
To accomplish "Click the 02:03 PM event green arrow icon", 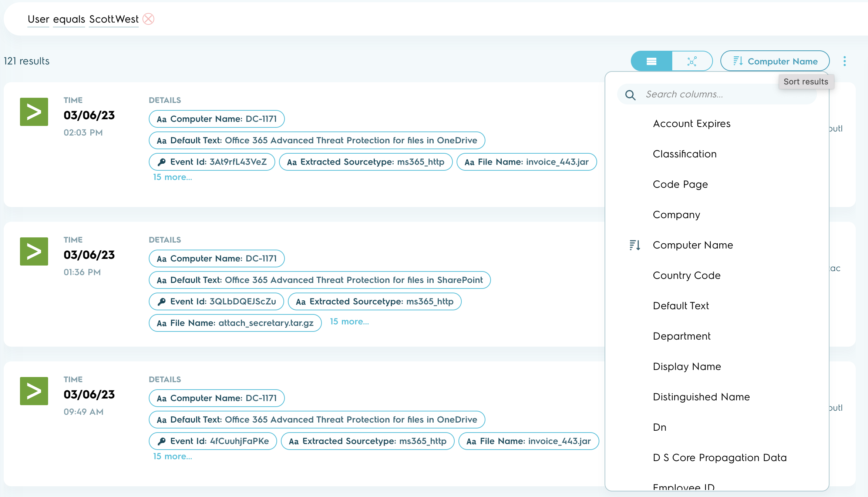I will [34, 112].
